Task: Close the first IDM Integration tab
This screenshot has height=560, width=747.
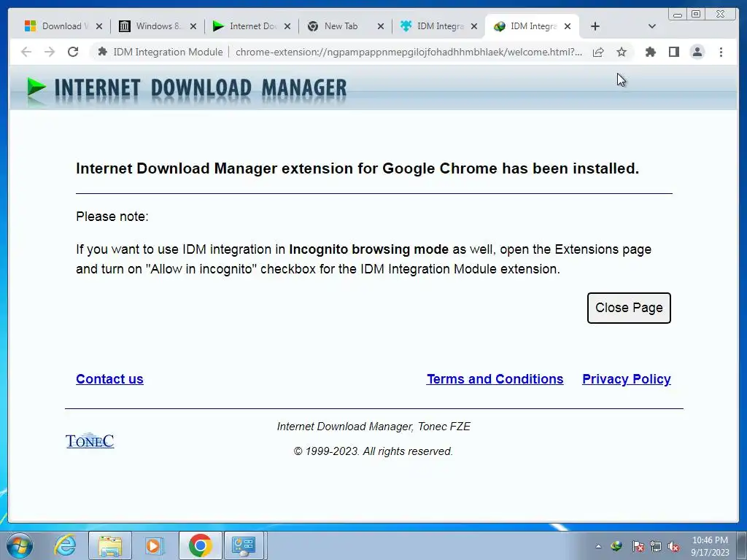Action: click(474, 27)
